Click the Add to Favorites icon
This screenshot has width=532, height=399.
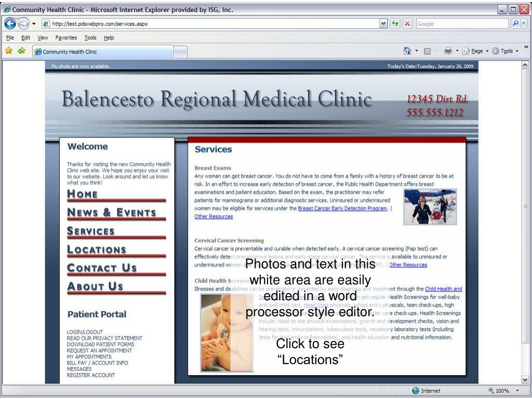[x=22, y=51]
